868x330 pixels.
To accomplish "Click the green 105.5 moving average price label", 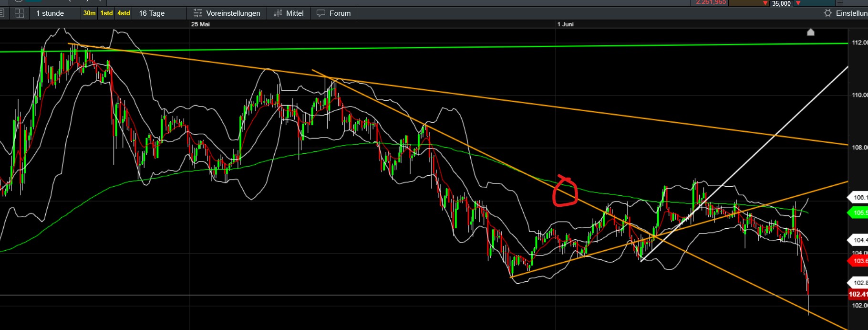I will coord(858,213).
